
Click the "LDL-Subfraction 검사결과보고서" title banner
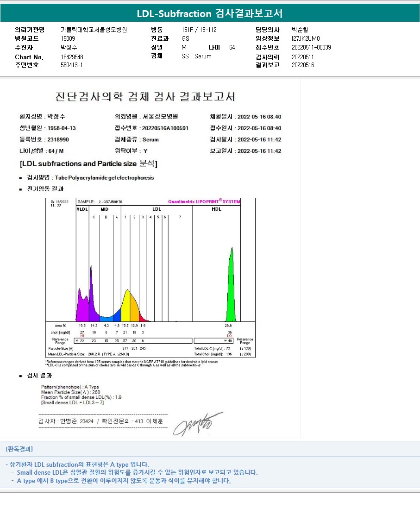(210, 13)
